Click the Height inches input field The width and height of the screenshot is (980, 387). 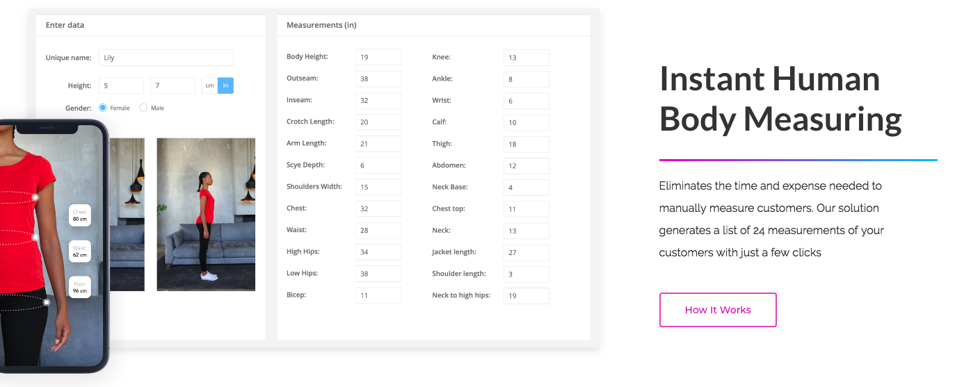[172, 85]
